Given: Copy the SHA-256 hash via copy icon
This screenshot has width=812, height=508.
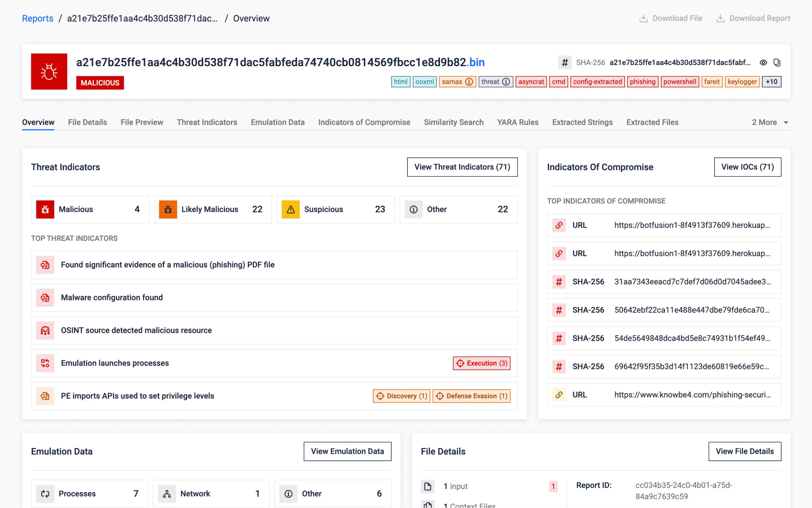Looking at the screenshot, I should click(x=777, y=62).
